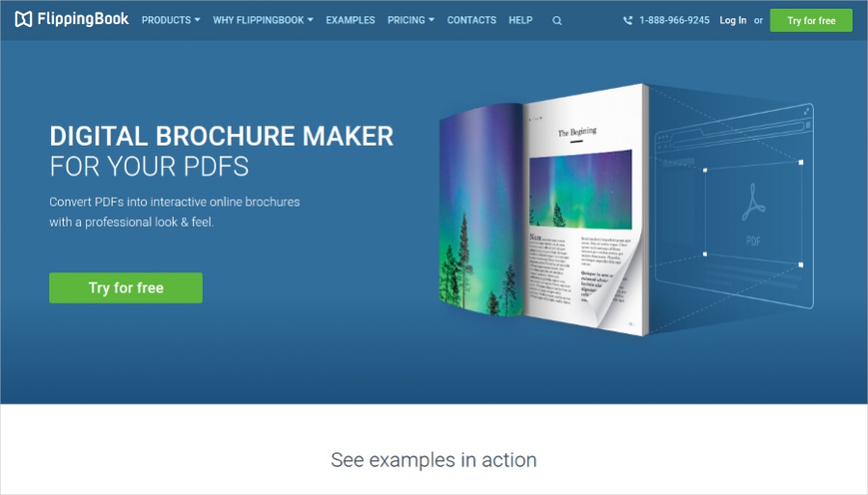The height and width of the screenshot is (495, 868).
Task: Click the Log In link
Action: (x=733, y=20)
